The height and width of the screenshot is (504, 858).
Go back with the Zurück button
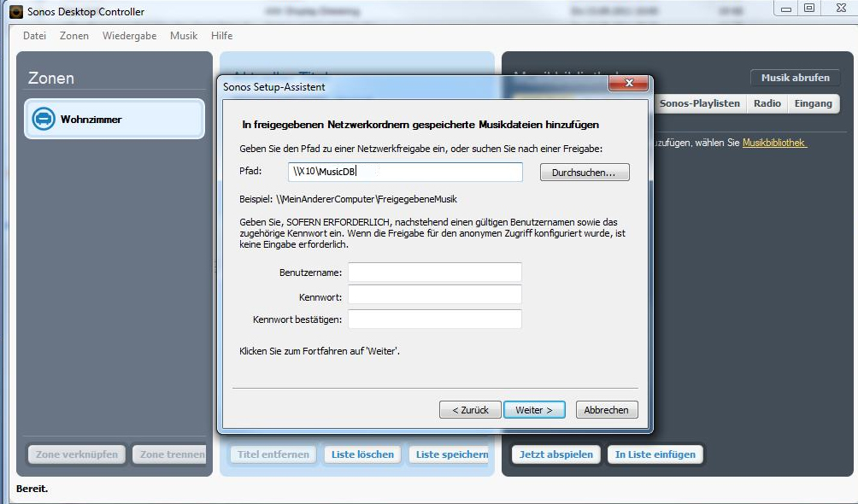click(470, 410)
